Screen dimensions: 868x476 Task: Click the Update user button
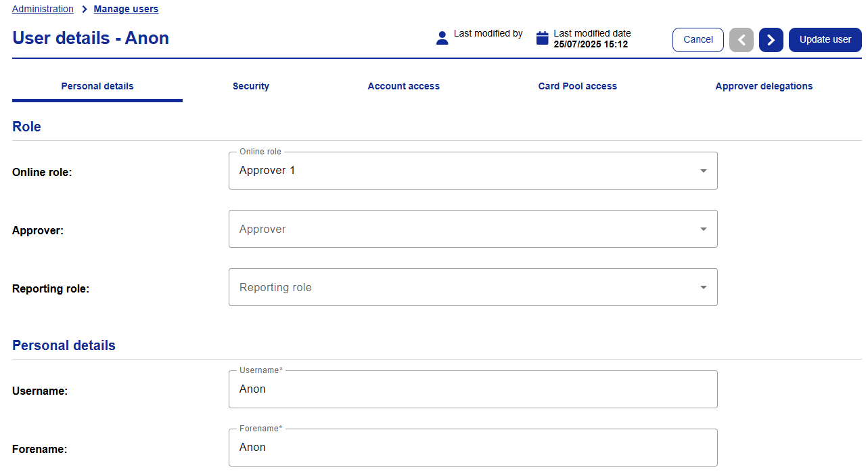(x=825, y=40)
